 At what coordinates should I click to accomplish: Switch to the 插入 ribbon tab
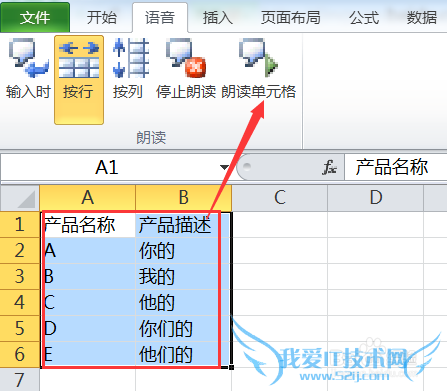point(218,17)
